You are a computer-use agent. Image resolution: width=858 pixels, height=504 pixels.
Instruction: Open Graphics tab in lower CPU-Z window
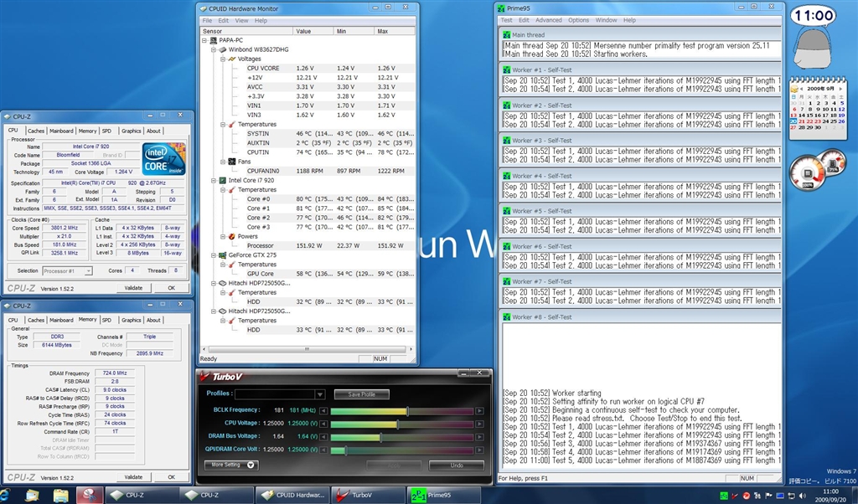pos(131,321)
